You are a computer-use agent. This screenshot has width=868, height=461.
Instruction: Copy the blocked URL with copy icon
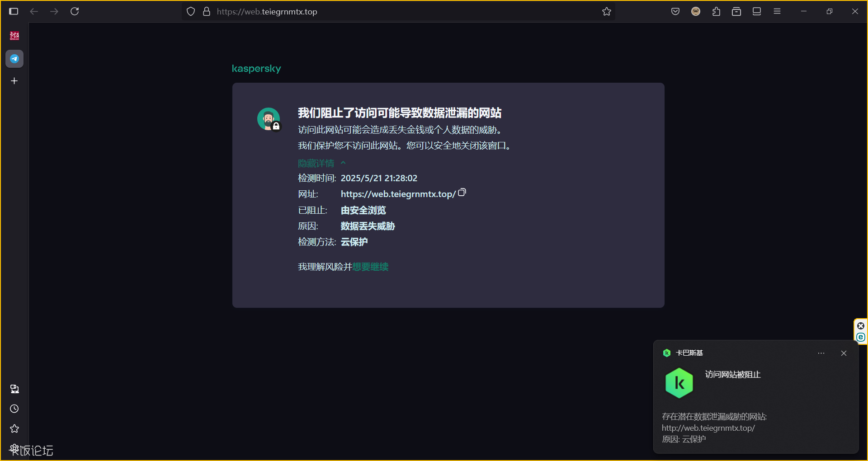pos(462,193)
